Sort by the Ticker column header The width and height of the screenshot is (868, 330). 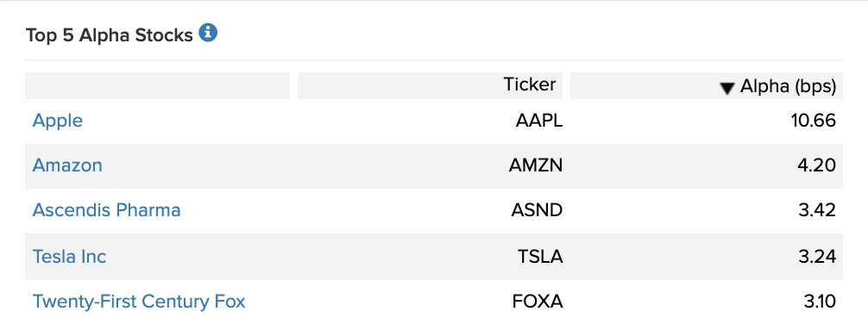coord(431,85)
